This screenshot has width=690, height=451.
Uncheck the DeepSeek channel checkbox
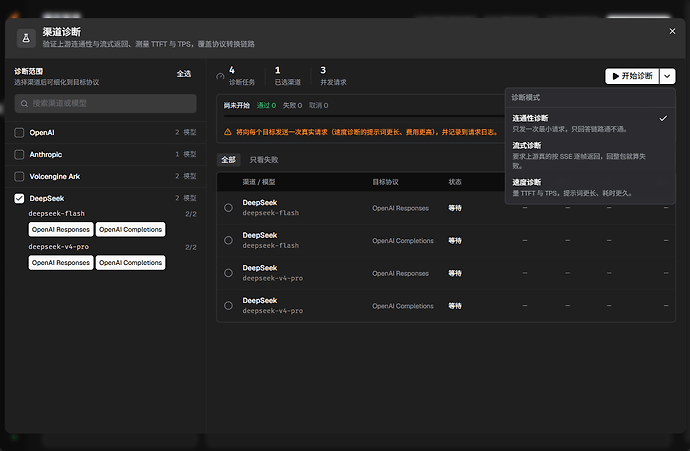click(x=19, y=198)
